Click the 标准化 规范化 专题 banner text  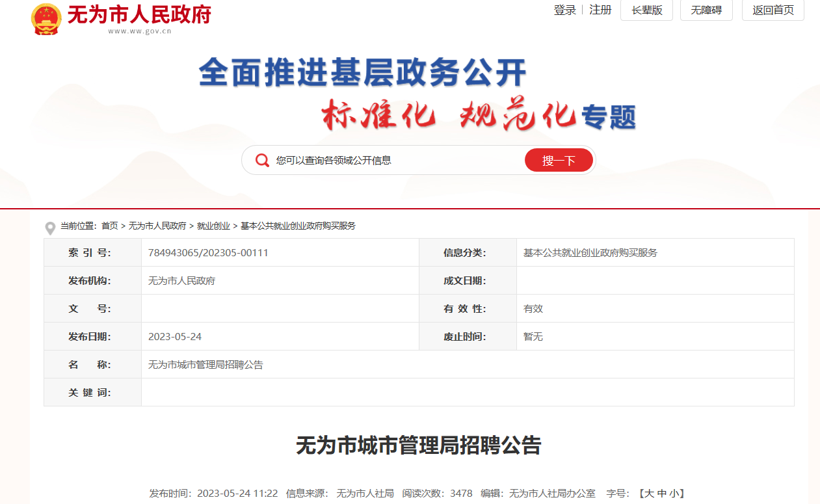pos(479,115)
